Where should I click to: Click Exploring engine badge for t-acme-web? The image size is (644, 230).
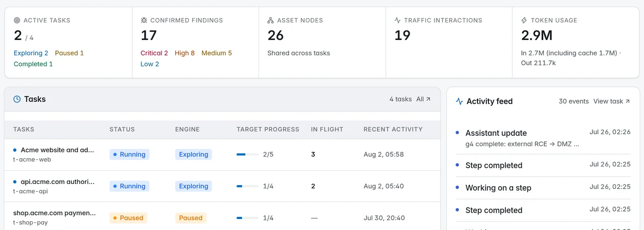tap(193, 154)
